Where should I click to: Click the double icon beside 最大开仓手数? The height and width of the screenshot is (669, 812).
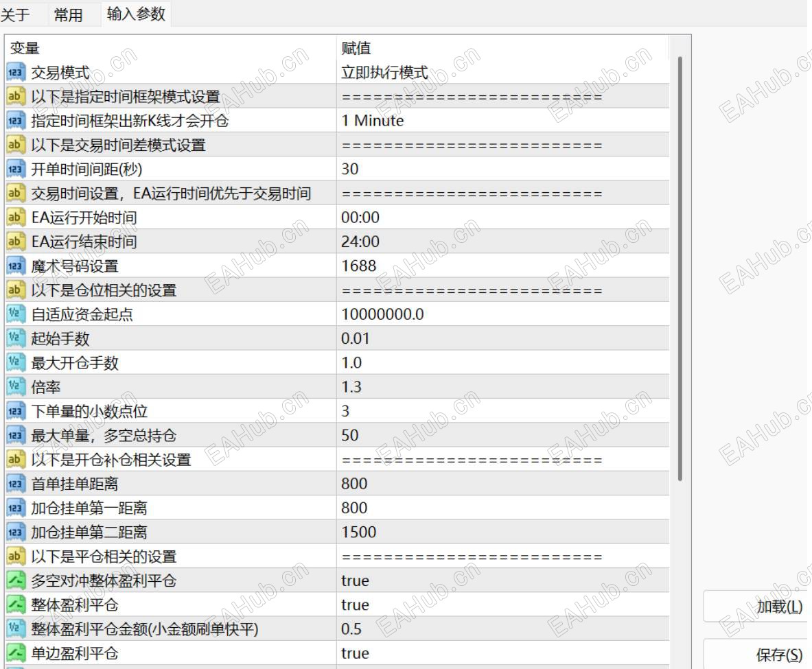point(16,362)
